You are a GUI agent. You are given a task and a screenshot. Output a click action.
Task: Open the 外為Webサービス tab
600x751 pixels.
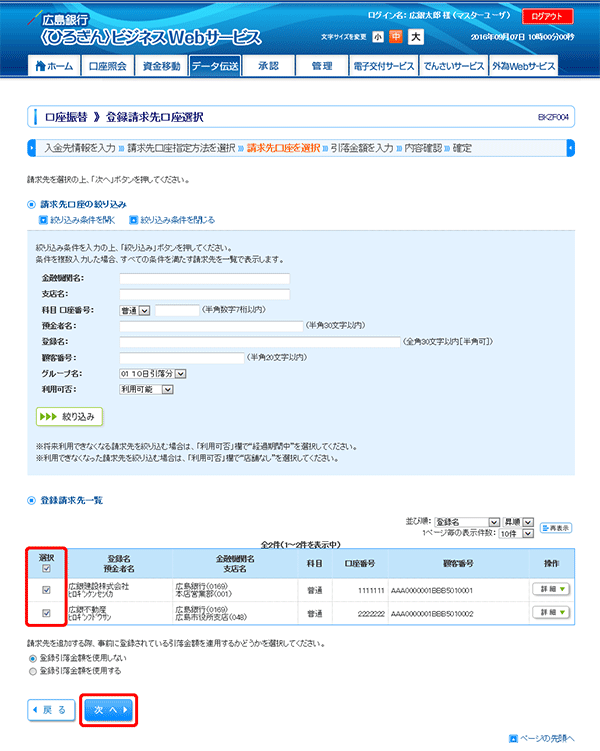point(523,66)
